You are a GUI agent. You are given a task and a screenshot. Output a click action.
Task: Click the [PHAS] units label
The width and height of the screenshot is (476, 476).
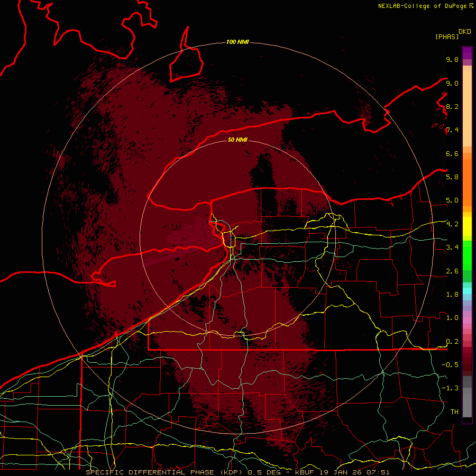pos(447,36)
